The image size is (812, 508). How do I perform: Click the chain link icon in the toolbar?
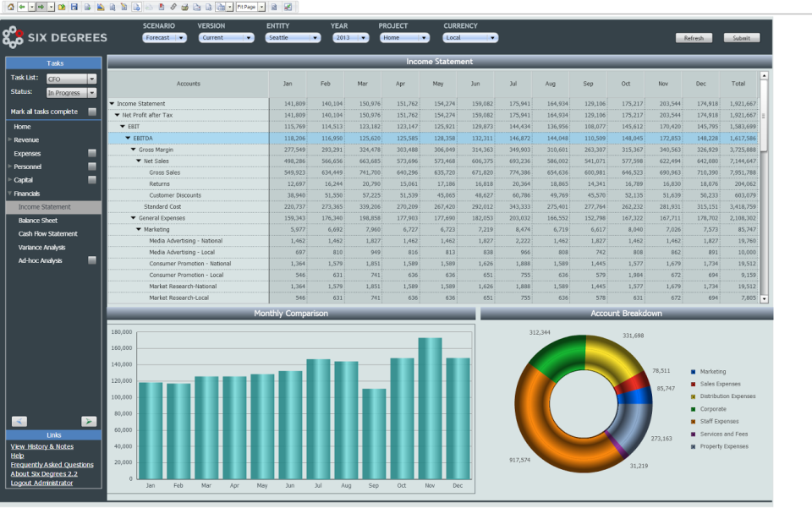[x=173, y=8]
